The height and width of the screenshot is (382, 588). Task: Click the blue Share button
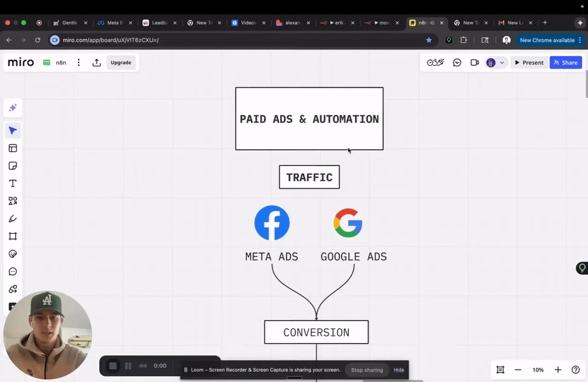tap(566, 63)
